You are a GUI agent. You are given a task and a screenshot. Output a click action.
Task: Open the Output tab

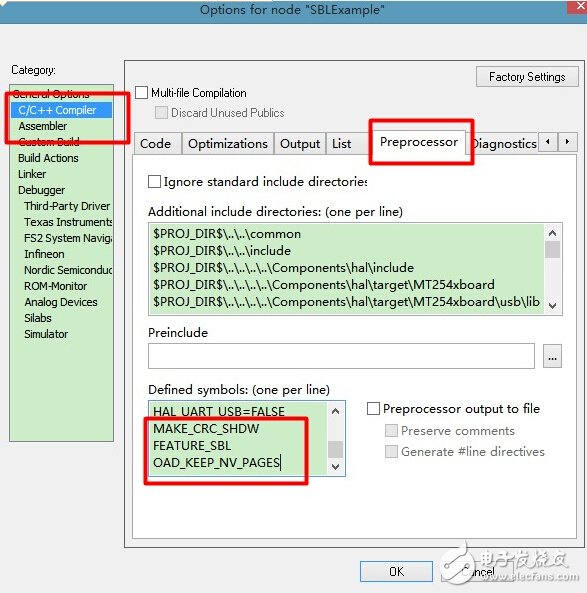click(300, 144)
